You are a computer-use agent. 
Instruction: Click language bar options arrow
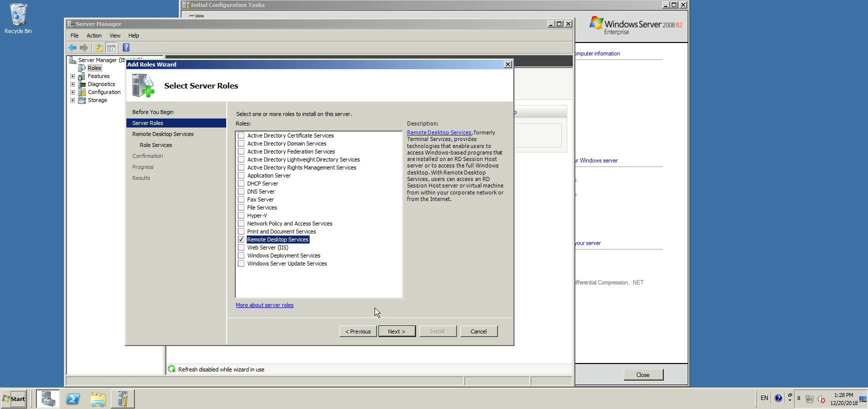pos(790,400)
